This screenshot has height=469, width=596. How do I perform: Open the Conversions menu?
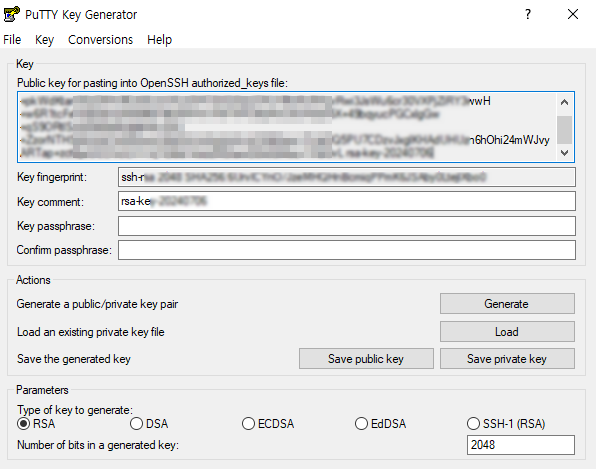tap(100, 40)
